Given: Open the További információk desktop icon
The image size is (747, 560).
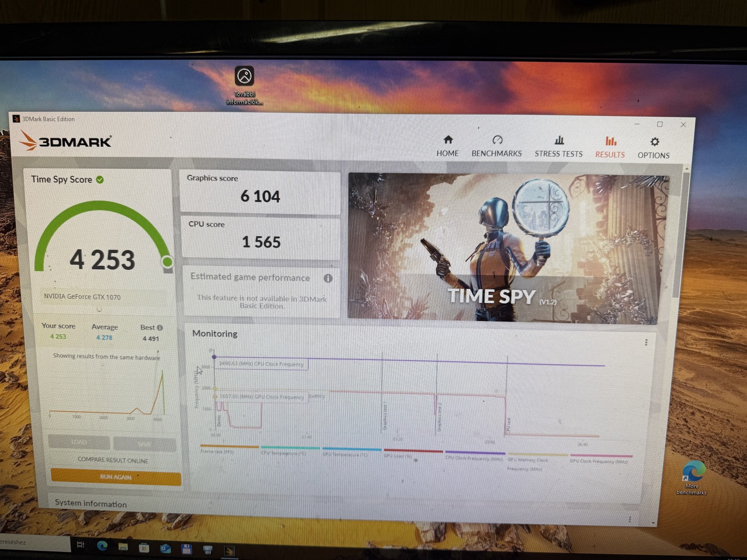Looking at the screenshot, I should [x=244, y=86].
